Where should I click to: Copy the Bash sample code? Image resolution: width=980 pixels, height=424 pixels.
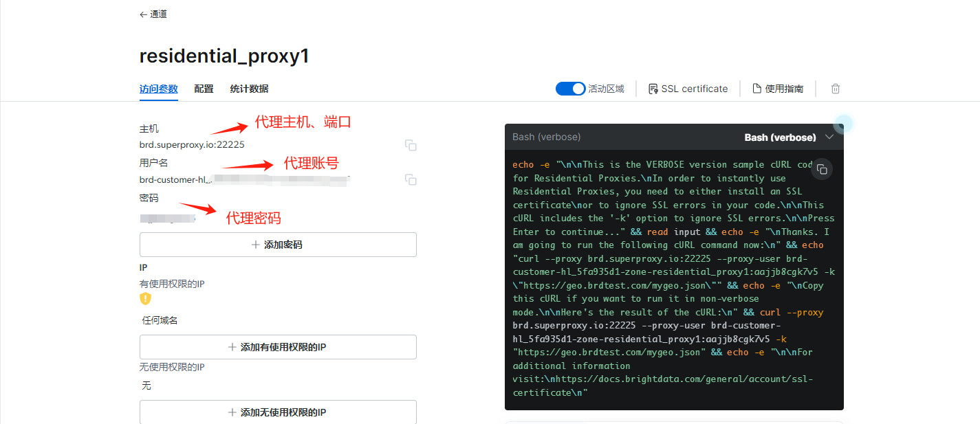tap(822, 169)
